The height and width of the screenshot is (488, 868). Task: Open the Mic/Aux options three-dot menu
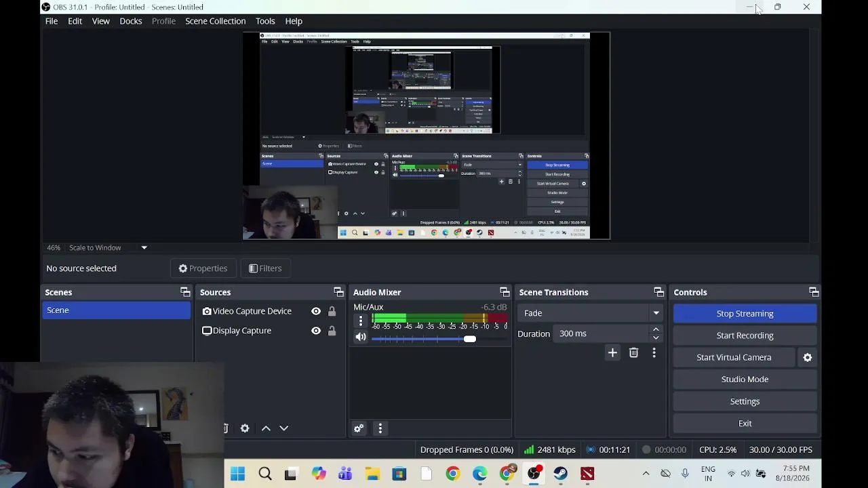click(x=361, y=321)
